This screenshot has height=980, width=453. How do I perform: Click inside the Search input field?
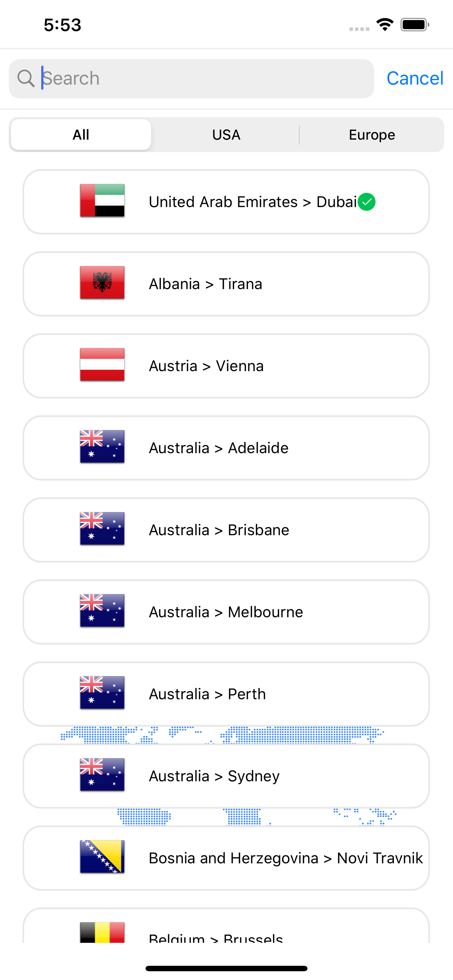tap(190, 78)
